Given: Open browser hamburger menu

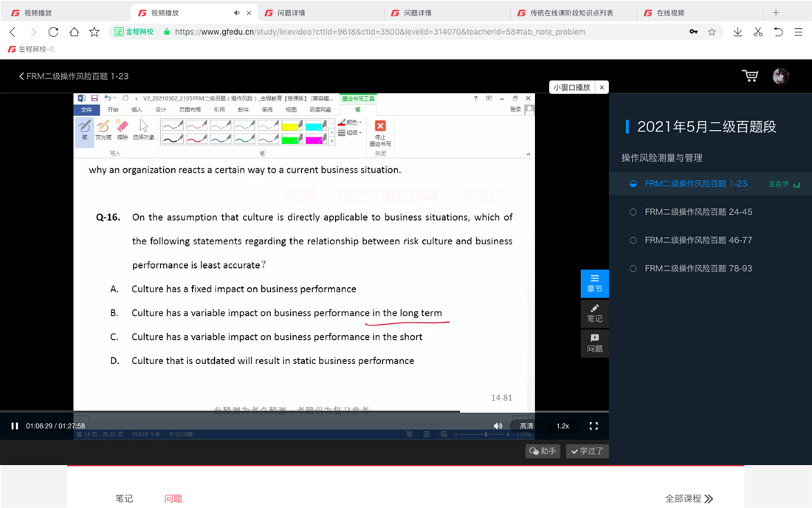Looking at the screenshot, I should click(799, 32).
